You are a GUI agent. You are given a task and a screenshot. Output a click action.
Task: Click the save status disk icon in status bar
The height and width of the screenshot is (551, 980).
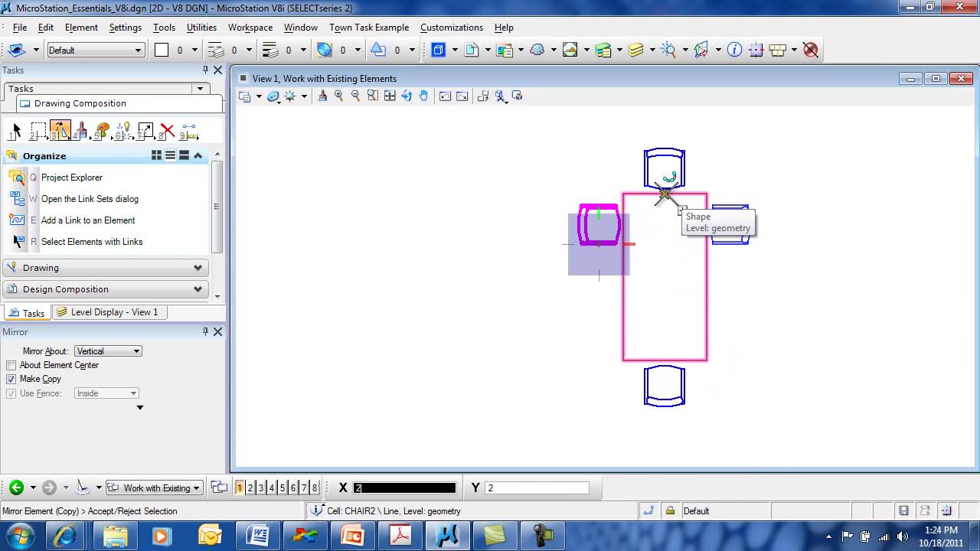click(903, 510)
